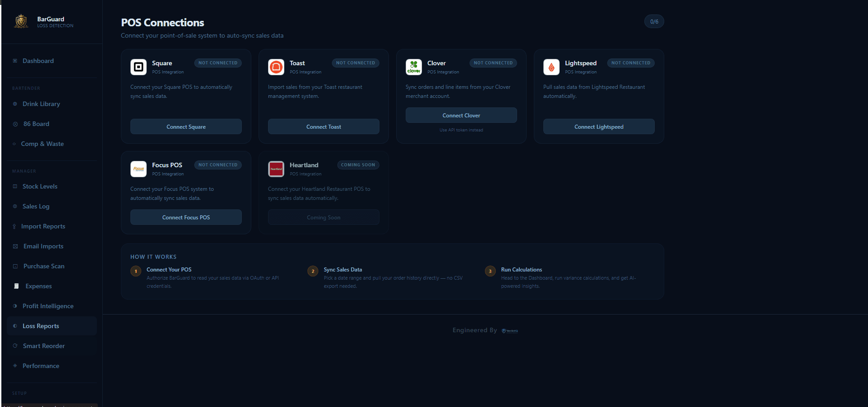The width and height of the screenshot is (868, 407).
Task: Click the Email Imports envelope icon
Action: pos(15,246)
